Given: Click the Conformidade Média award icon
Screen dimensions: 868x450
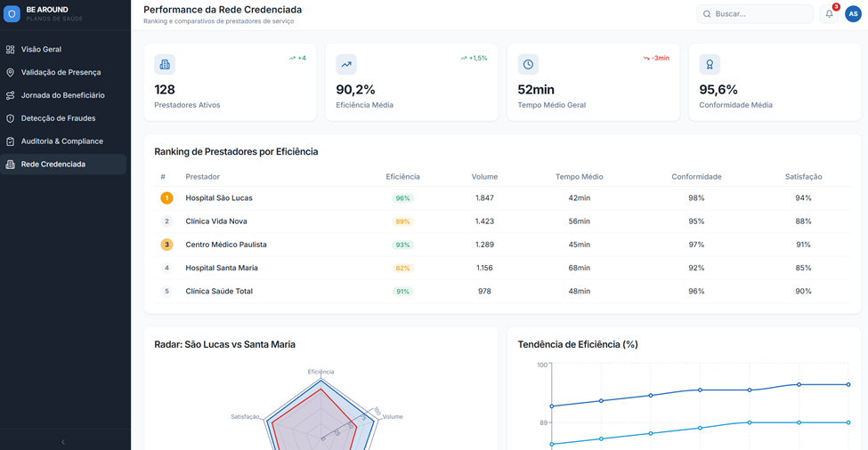Looking at the screenshot, I should point(710,65).
